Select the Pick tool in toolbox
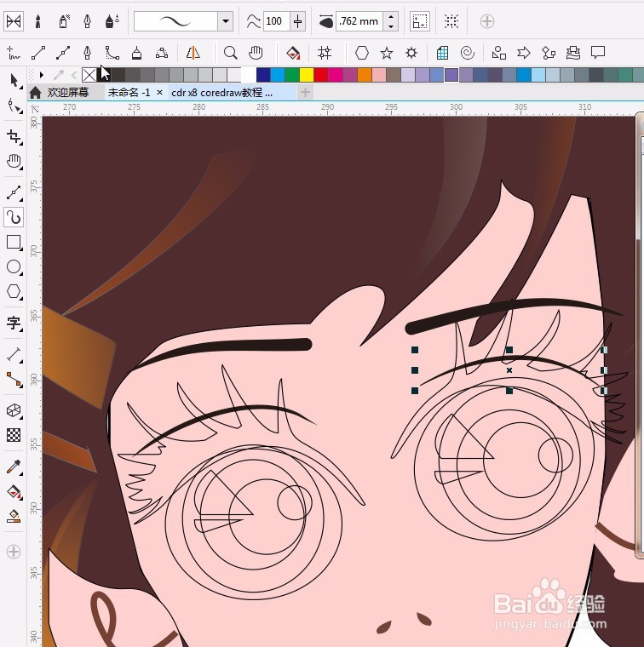Image resolution: width=644 pixels, height=647 pixels. (14, 81)
